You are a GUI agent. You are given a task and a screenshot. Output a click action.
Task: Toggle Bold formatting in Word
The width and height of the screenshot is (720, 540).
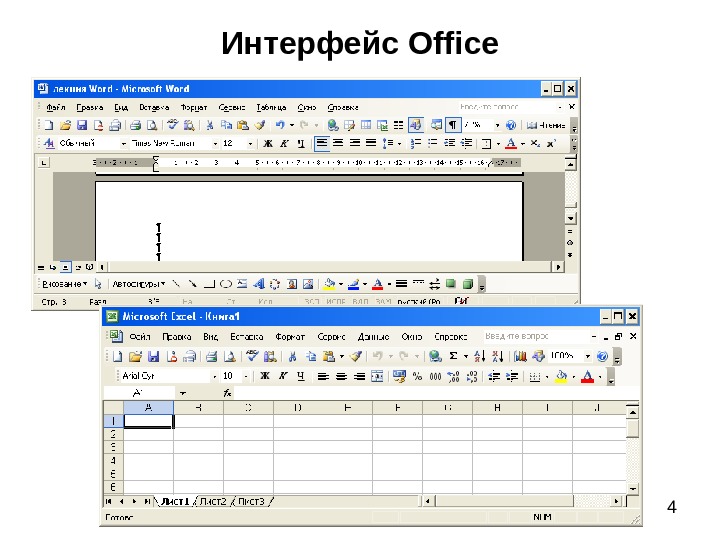pyautogui.click(x=268, y=143)
